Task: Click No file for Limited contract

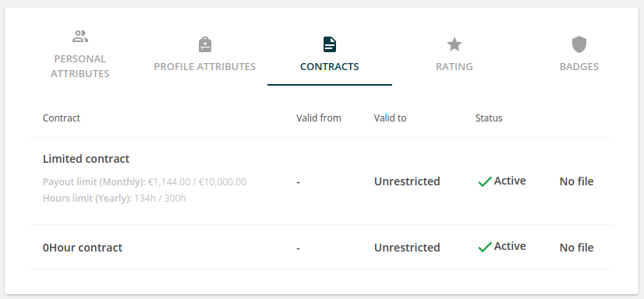Action: tap(576, 181)
